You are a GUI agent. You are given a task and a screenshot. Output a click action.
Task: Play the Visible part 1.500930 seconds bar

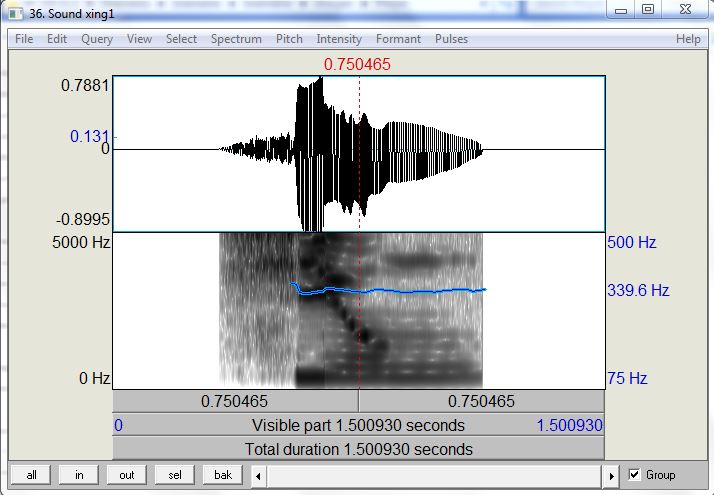[359, 425]
